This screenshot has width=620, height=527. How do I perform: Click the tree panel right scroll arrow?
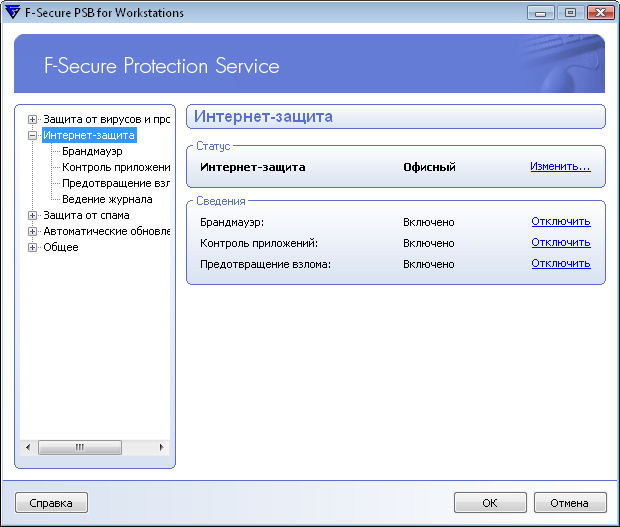point(161,448)
